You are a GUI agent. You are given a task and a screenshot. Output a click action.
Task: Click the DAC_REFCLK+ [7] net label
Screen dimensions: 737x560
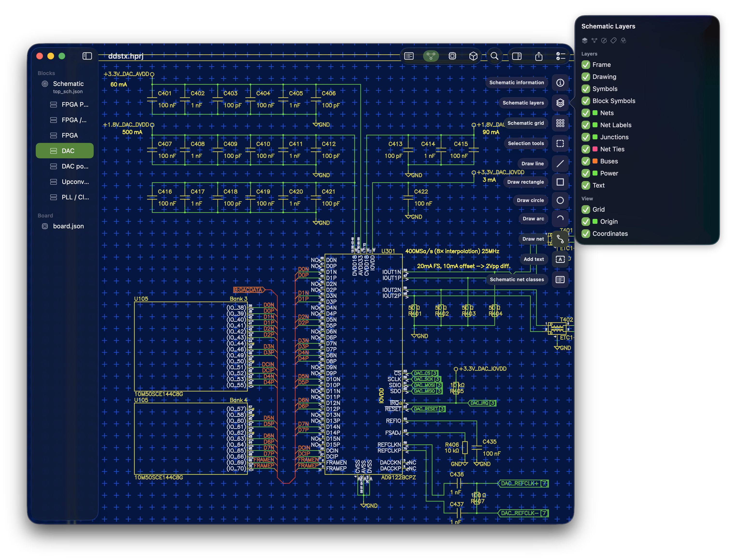click(x=523, y=483)
